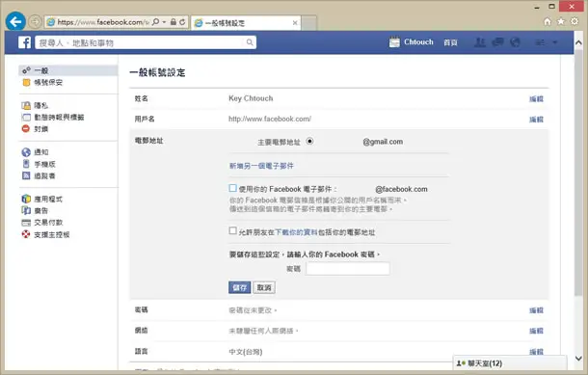Open the browser favorites star icon
Image resolution: width=588 pixels, height=375 pixels.
tap(561, 21)
